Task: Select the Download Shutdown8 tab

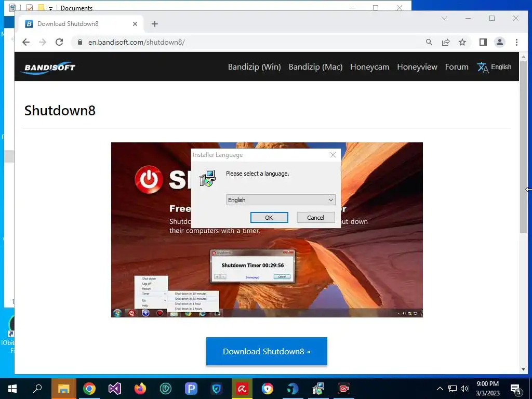Action: tap(81, 24)
